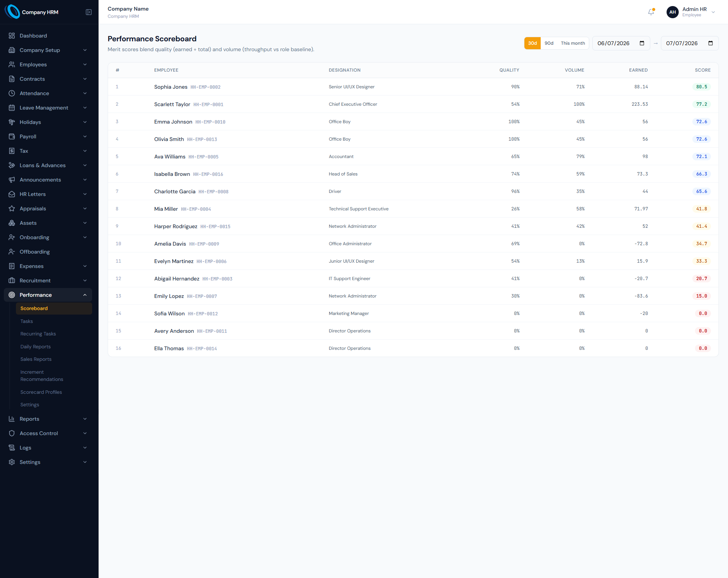
Task: Click the Leave Management calendar icon
Action: (x=12, y=108)
